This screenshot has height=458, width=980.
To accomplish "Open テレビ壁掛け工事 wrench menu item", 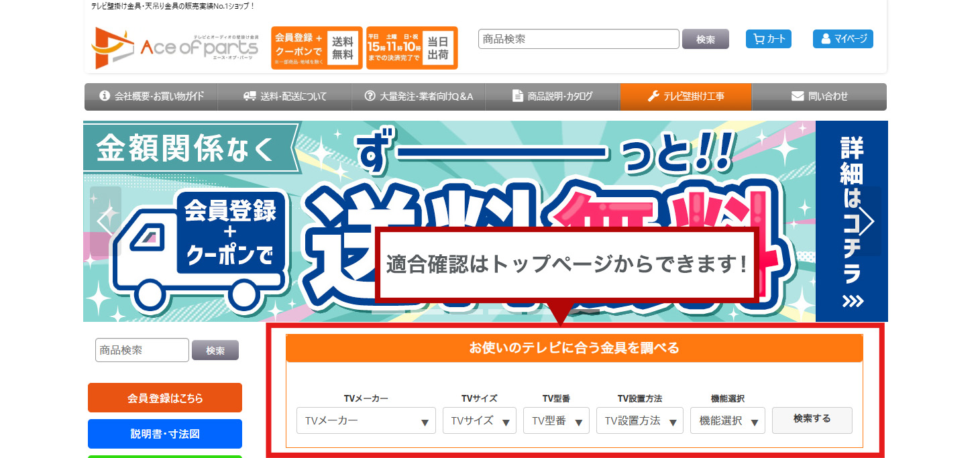I will click(x=686, y=97).
